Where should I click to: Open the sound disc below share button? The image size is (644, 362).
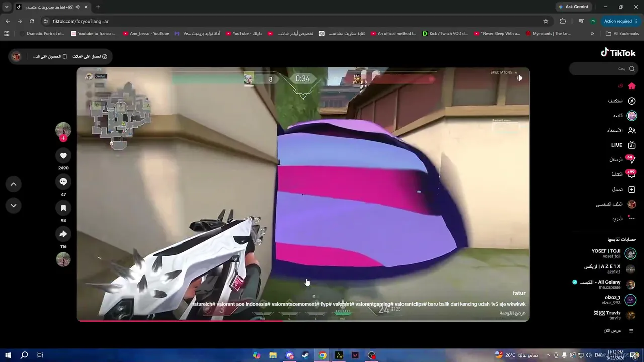point(63,260)
